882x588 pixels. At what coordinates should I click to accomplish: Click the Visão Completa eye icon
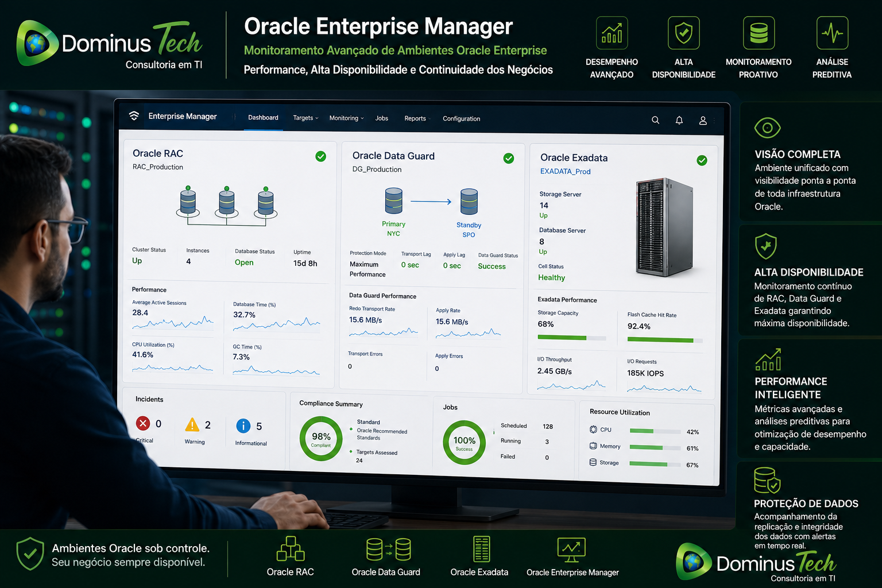pos(767,127)
